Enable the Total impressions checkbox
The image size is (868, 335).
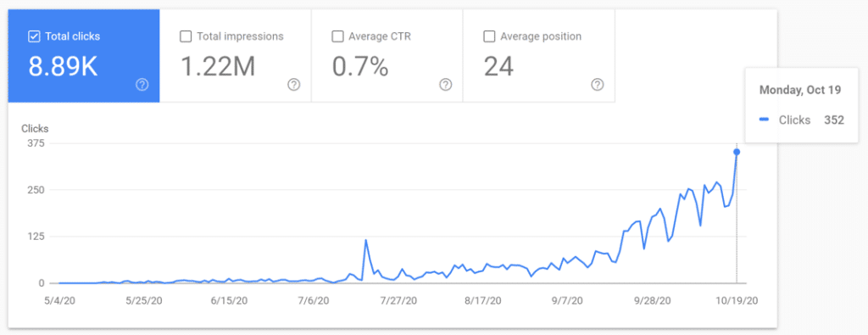coord(186,36)
